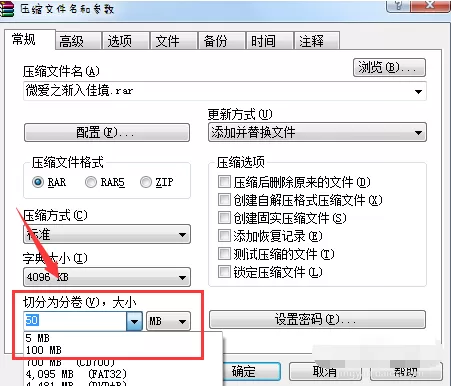Switch to the 高级 tab
Screen dimensions: 451x386
click(78, 41)
